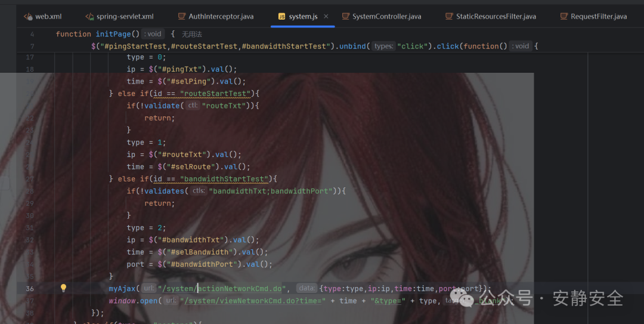Open the RequestFilter.java tab
Viewport: 644px width, 324px height.
tap(593, 17)
